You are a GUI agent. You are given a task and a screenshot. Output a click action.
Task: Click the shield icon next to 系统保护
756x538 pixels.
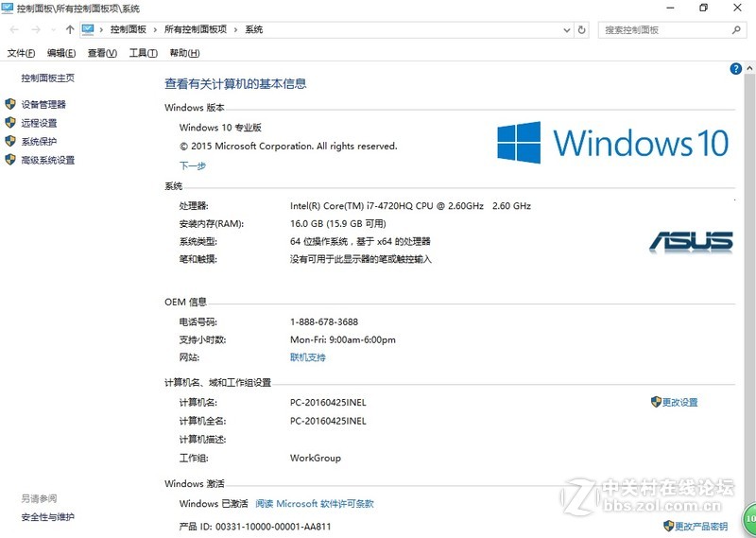pyautogui.click(x=10, y=141)
